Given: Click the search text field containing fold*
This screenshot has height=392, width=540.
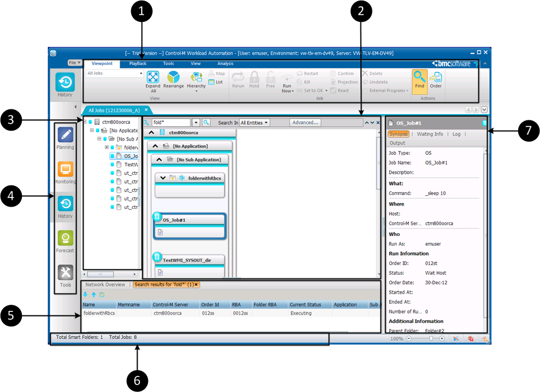Looking at the screenshot, I should click(171, 123).
